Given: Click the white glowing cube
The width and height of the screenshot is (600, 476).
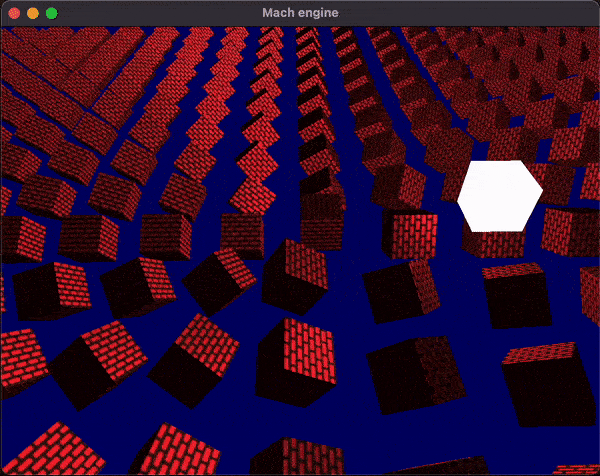Looking at the screenshot, I should pyautogui.click(x=500, y=196).
